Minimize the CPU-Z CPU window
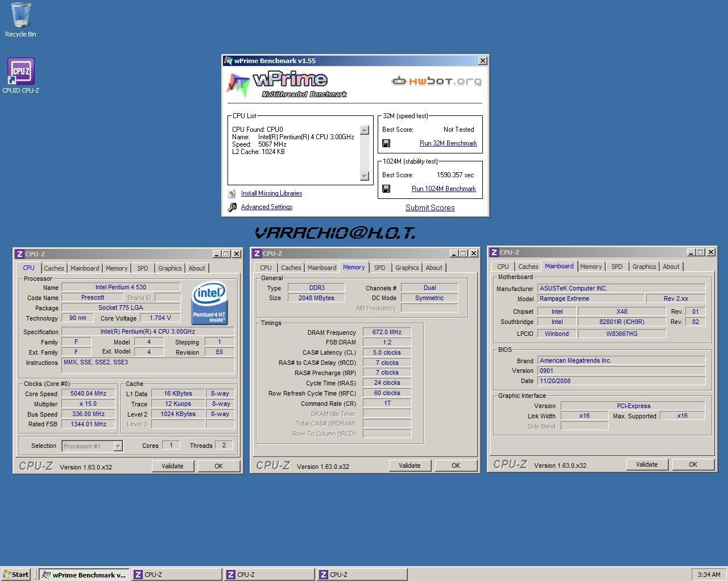This screenshot has width=728, height=582. point(217,254)
